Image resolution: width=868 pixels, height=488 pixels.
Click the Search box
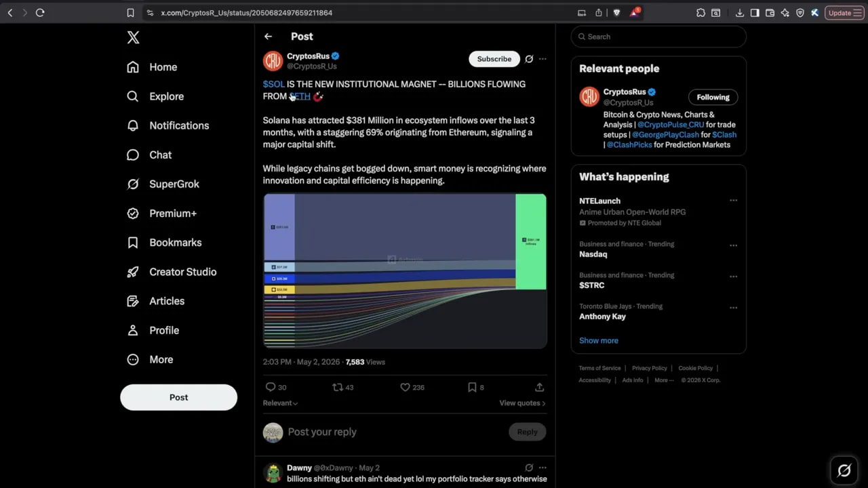(658, 37)
